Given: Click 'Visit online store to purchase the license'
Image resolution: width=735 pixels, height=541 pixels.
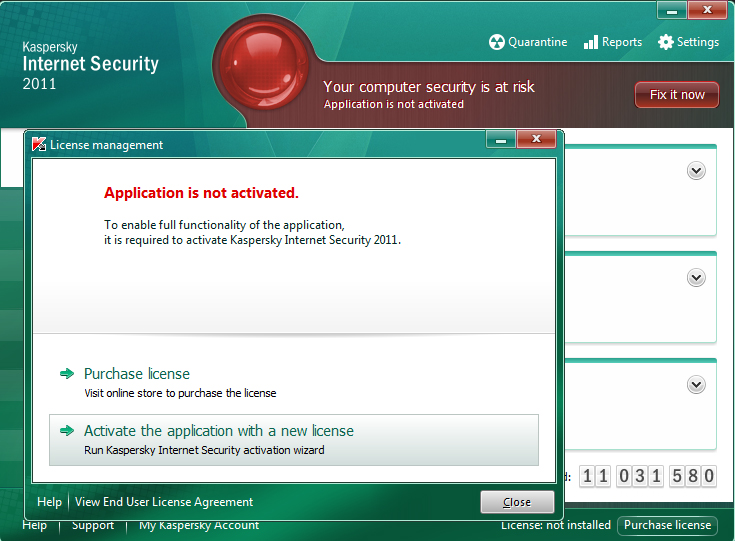Looking at the screenshot, I should tap(180, 393).
